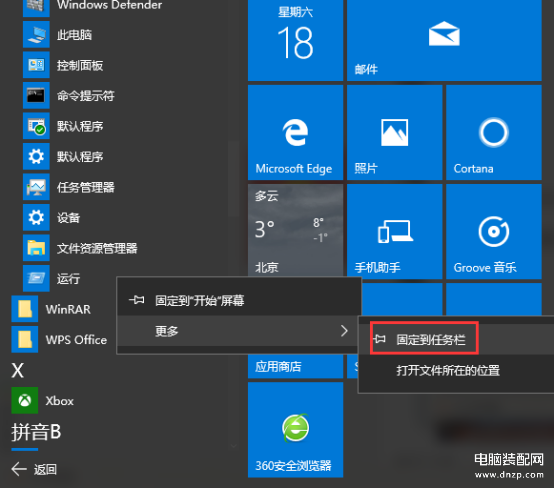Click the 拼音B group header

coord(36,432)
